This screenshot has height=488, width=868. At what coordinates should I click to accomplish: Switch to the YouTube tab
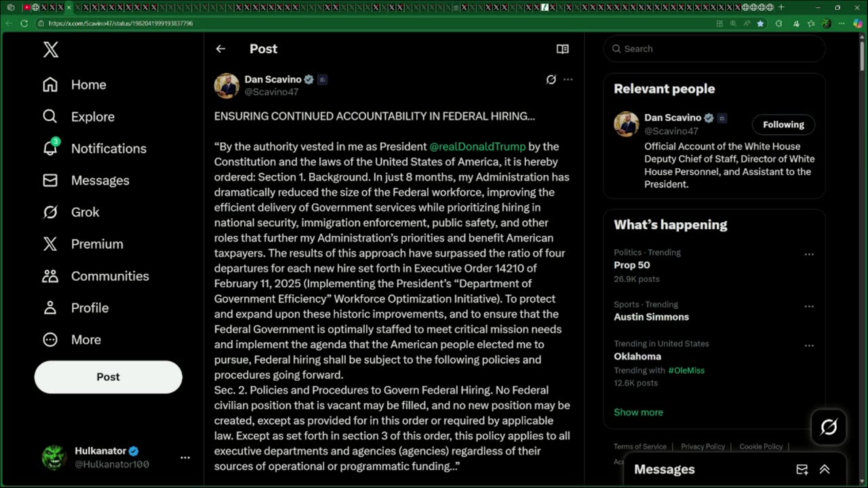pos(28,7)
